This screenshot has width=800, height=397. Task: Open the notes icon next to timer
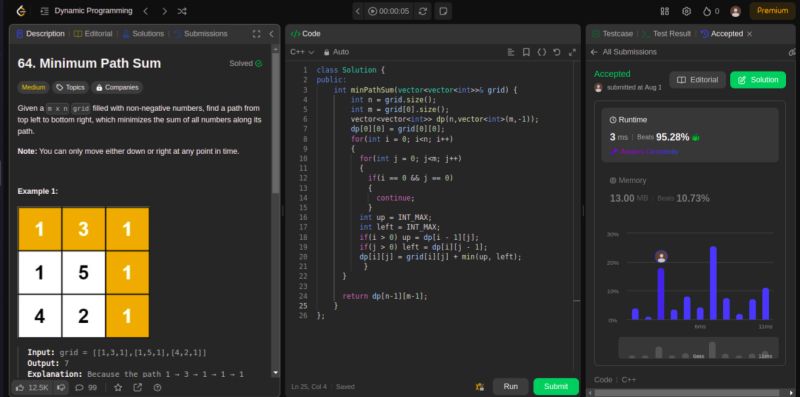pos(443,11)
